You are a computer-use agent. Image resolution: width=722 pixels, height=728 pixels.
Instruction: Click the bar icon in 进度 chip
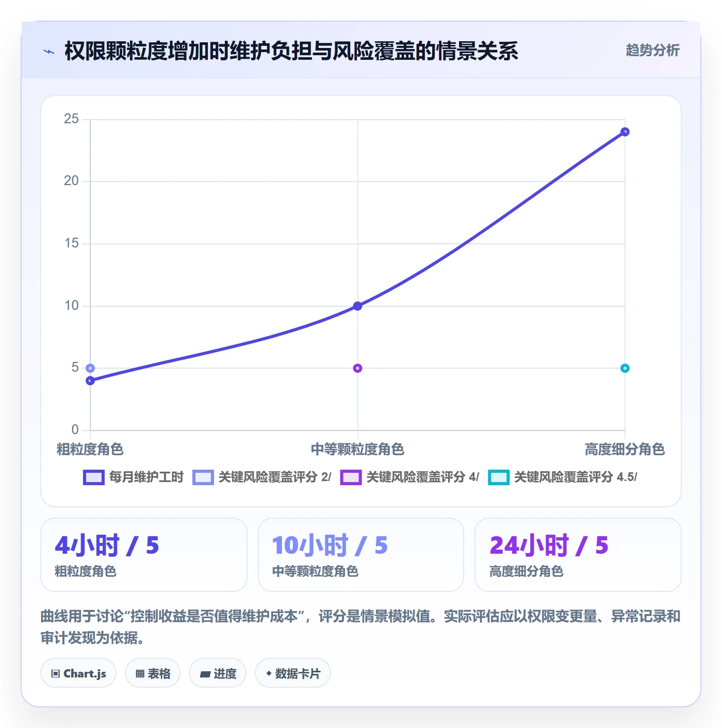coord(205,674)
